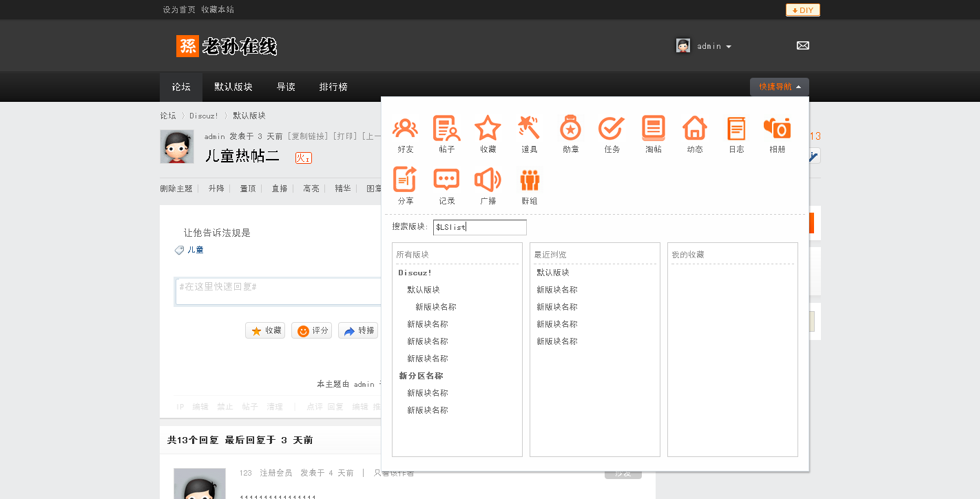Click 设为首页 in the top bar
The width and height of the screenshot is (980, 499).
coord(179,10)
